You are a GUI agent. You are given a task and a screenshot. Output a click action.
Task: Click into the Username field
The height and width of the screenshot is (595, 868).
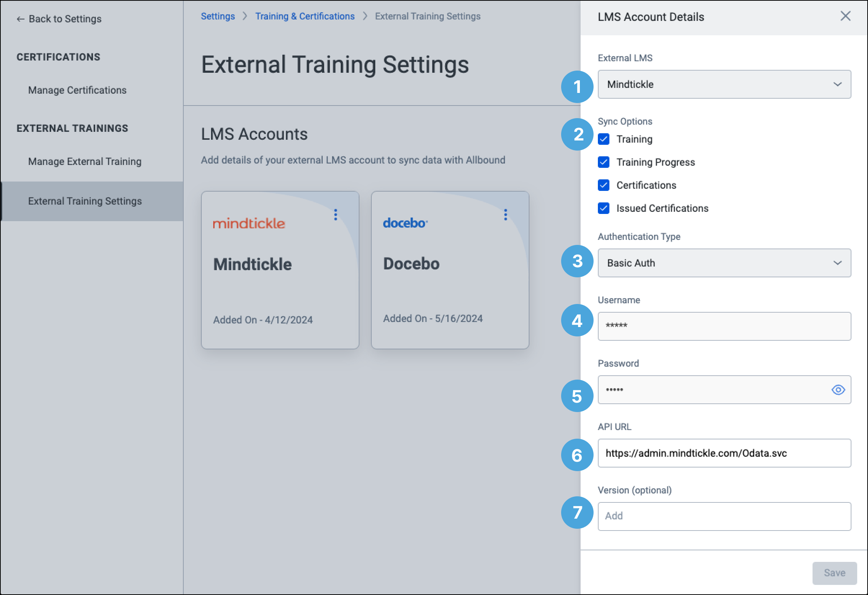click(724, 326)
